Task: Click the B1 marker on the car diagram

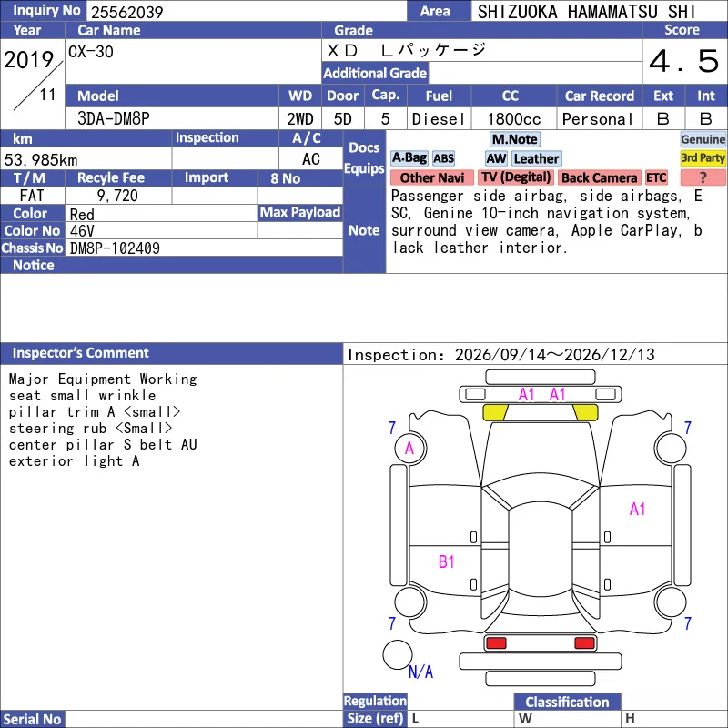Action: point(446,562)
